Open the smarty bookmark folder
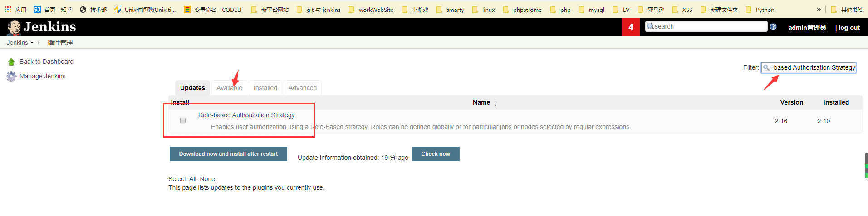This screenshot has width=868, height=216. [x=450, y=10]
